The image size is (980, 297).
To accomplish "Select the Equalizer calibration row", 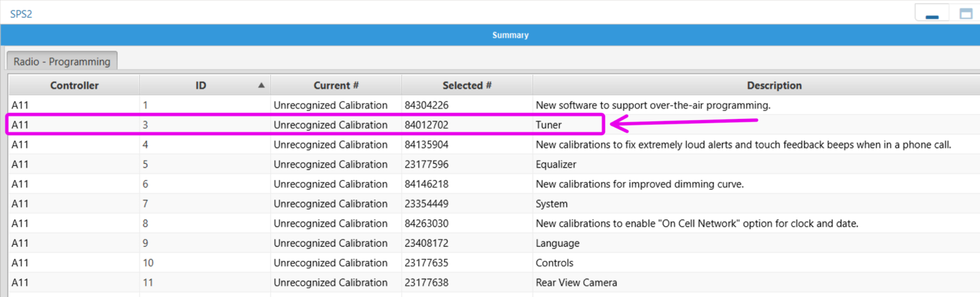I will [x=494, y=164].
